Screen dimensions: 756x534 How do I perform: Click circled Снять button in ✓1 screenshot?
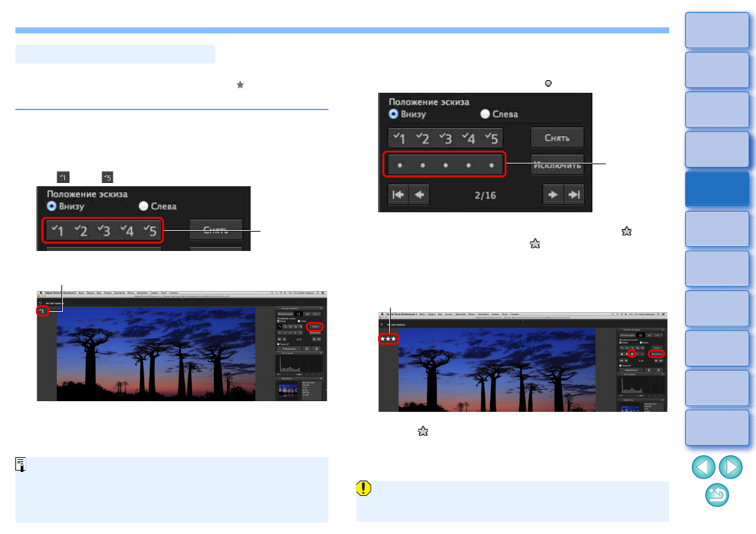pos(315,327)
